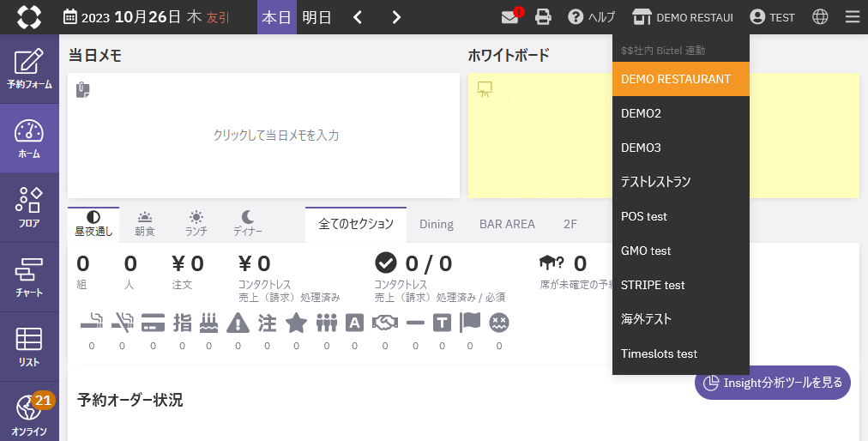Switch to the ランチ lunch period
The height and width of the screenshot is (441, 868).
[196, 224]
